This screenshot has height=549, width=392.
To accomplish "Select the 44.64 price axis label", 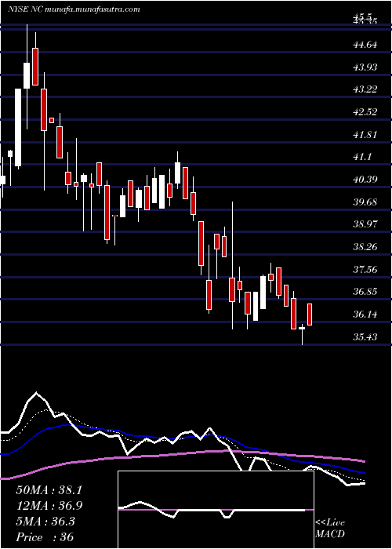I will click(365, 45).
